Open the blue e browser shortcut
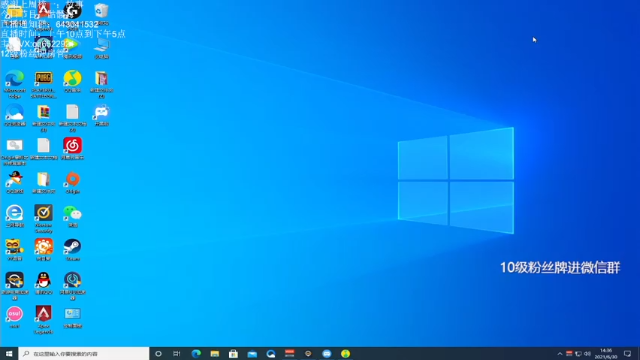 pos(14,213)
